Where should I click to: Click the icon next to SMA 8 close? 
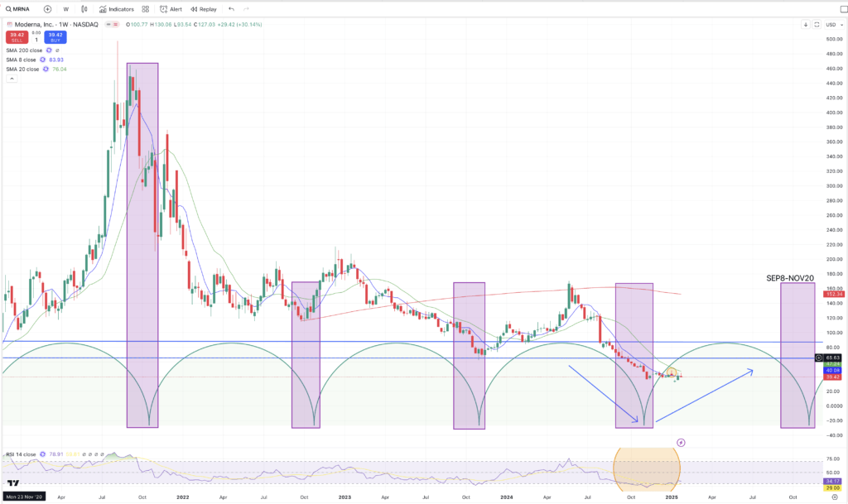coord(43,60)
